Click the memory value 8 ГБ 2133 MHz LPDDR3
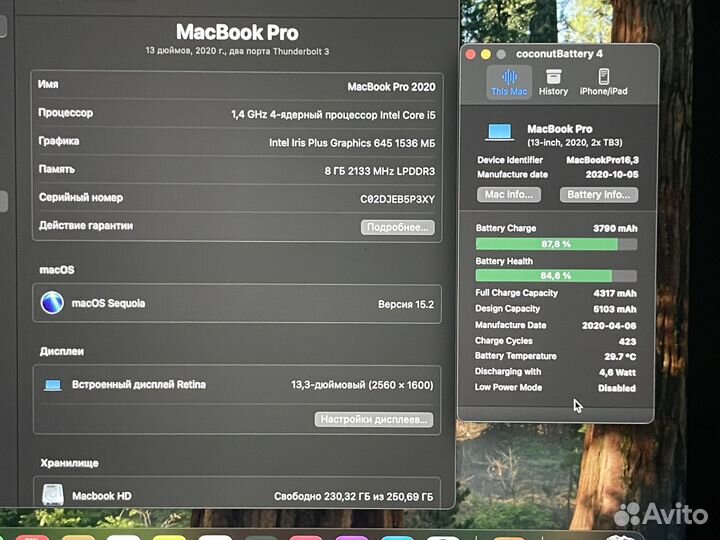Image resolution: width=720 pixels, height=540 pixels. pyautogui.click(x=380, y=171)
